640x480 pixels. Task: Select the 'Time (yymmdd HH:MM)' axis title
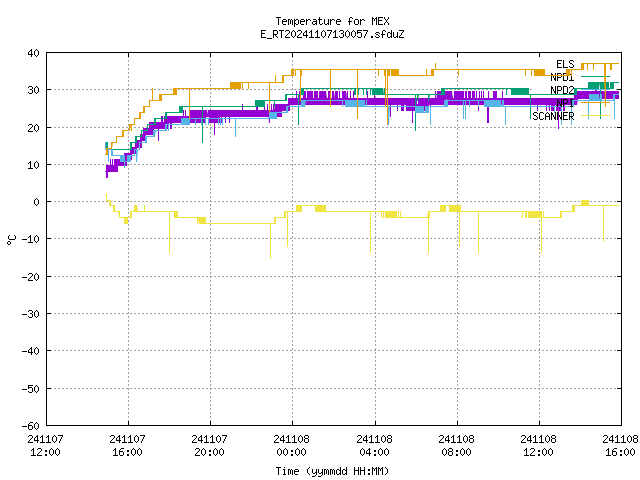[x=332, y=471]
